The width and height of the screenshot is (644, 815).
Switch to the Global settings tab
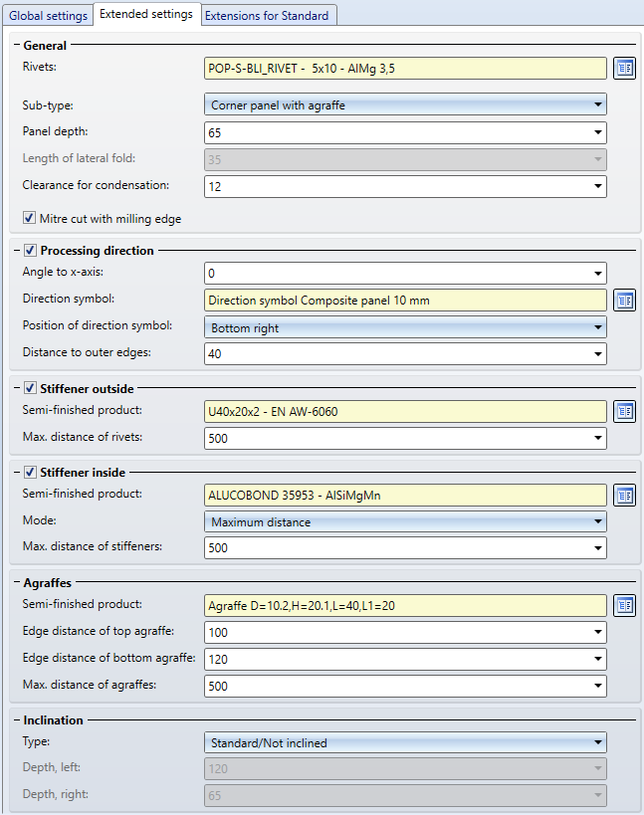click(x=48, y=15)
